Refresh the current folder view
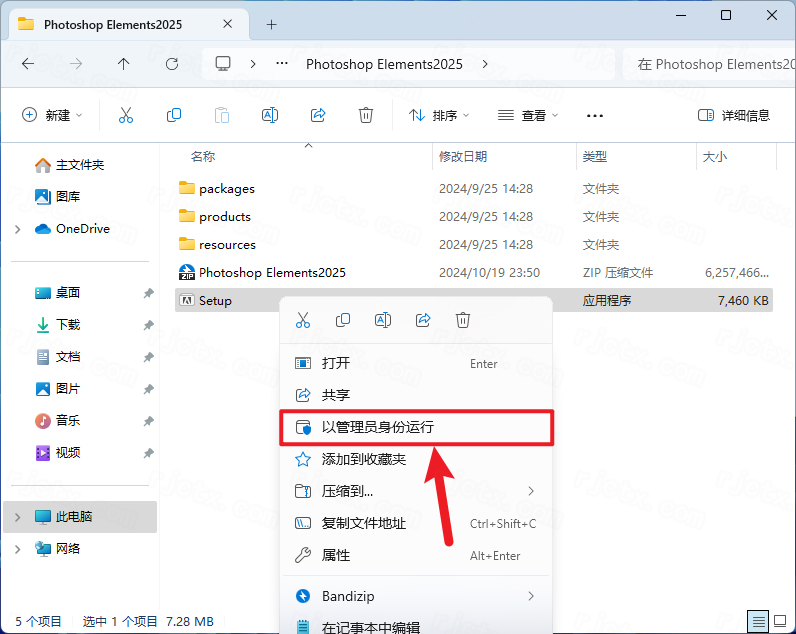 pyautogui.click(x=172, y=64)
